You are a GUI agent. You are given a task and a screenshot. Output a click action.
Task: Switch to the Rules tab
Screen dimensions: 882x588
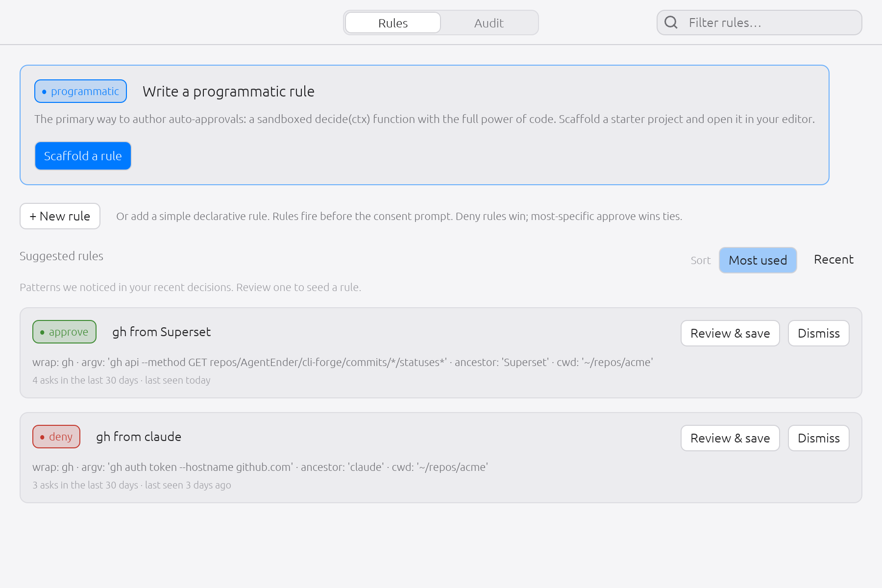[x=393, y=23]
